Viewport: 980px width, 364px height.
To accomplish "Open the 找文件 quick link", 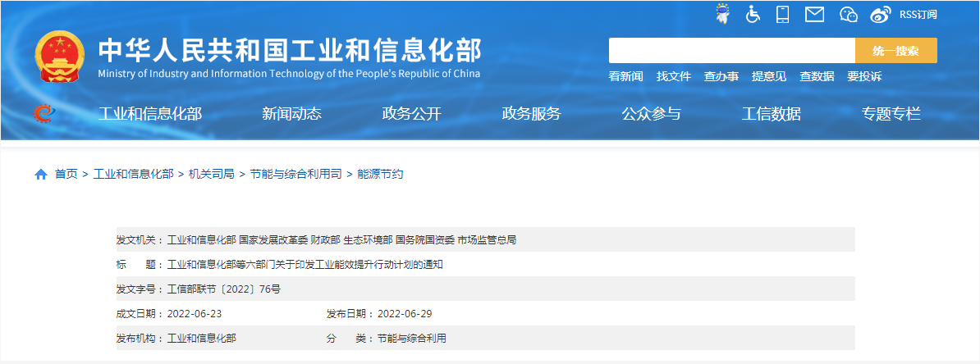I will [x=674, y=76].
